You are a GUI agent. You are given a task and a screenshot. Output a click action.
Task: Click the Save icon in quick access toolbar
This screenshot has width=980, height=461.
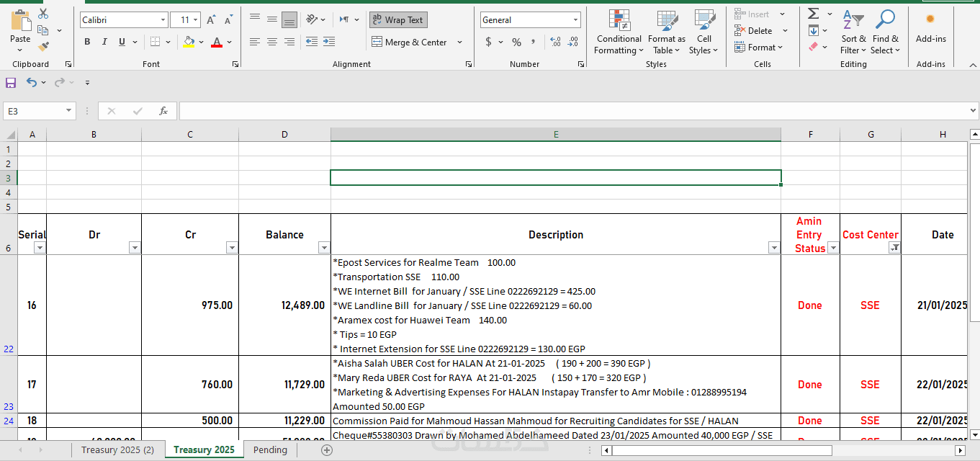point(11,83)
